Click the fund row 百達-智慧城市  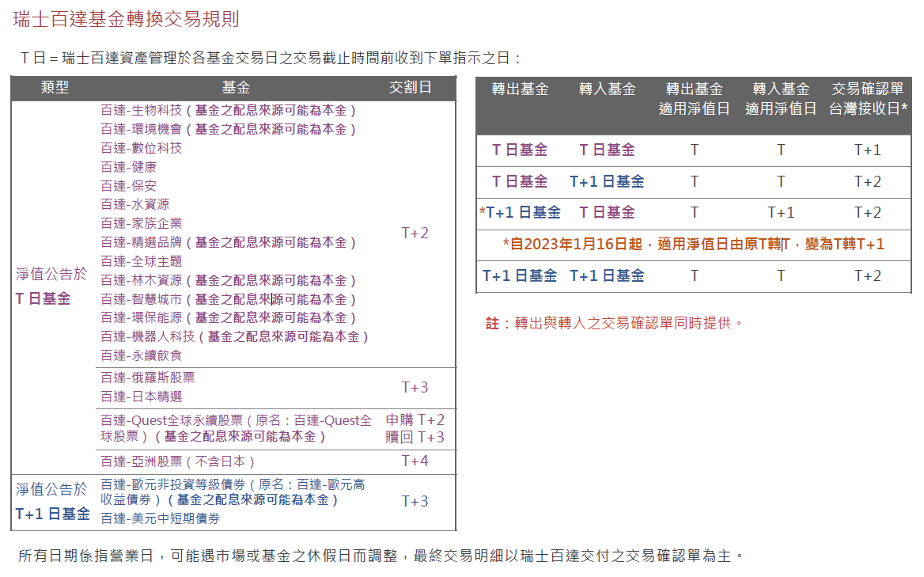click(228, 299)
